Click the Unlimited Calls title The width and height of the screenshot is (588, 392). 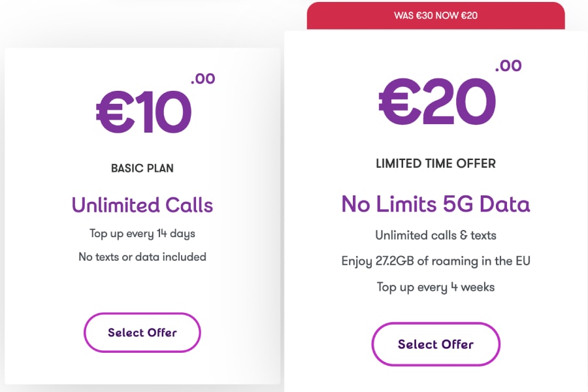pos(142,205)
